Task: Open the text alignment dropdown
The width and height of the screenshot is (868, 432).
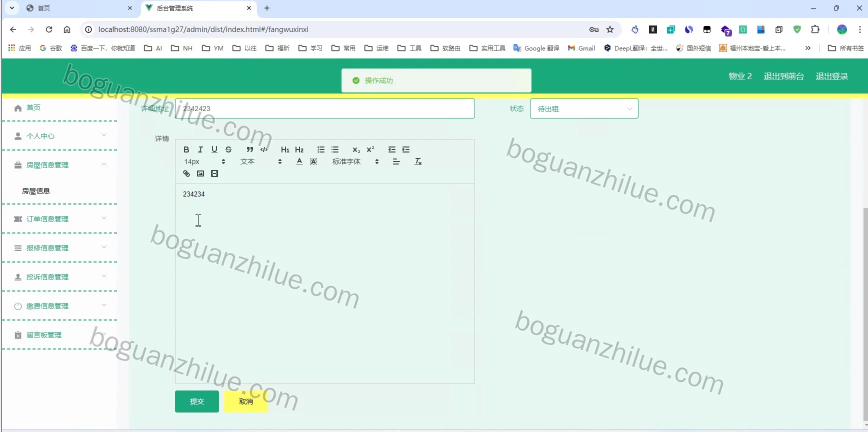Action: click(396, 161)
